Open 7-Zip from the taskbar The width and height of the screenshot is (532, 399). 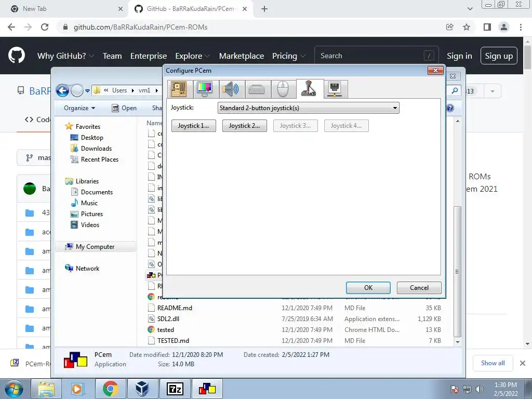point(175,389)
